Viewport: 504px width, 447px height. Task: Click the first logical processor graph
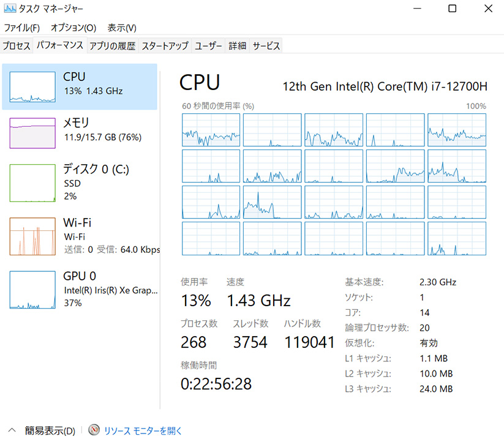(x=211, y=130)
